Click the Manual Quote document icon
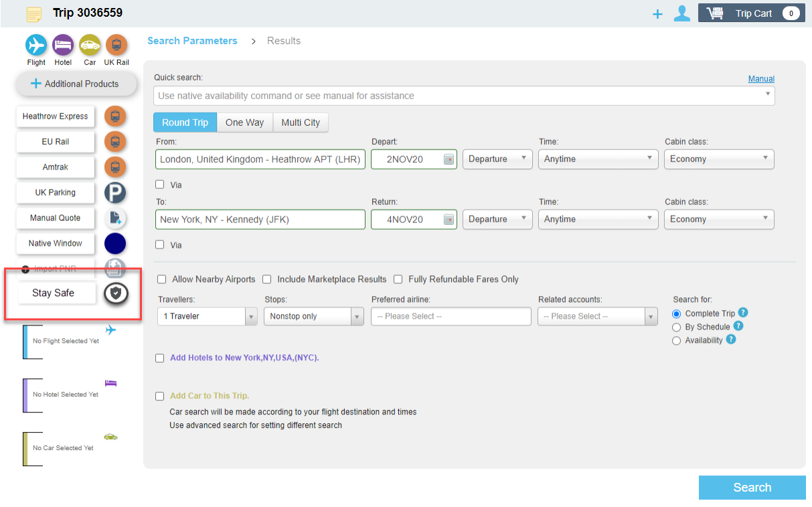812x507 pixels. click(116, 218)
